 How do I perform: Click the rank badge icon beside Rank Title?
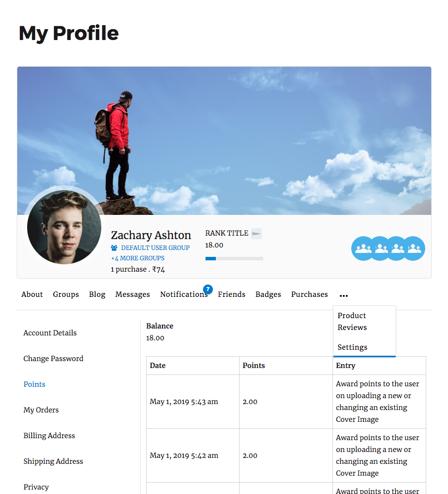tap(256, 234)
